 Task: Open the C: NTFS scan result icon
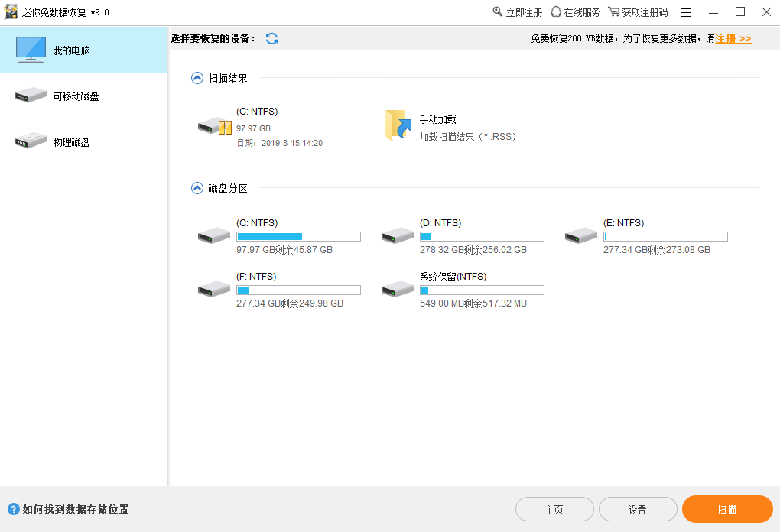[214, 126]
